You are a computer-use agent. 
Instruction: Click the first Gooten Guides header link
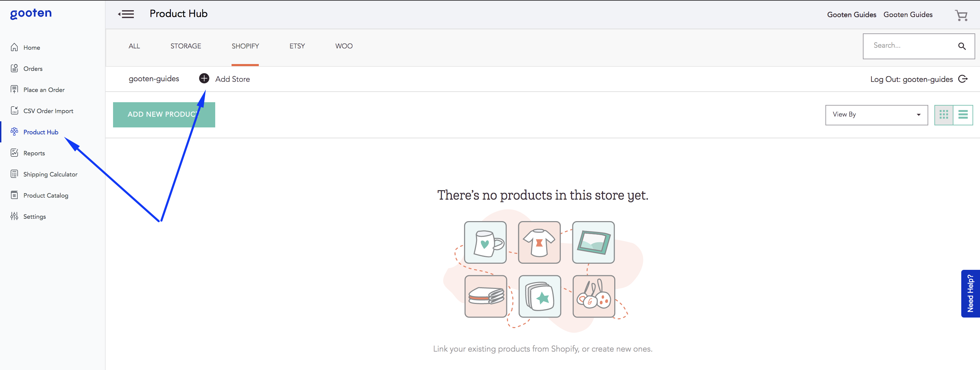pyautogui.click(x=851, y=14)
